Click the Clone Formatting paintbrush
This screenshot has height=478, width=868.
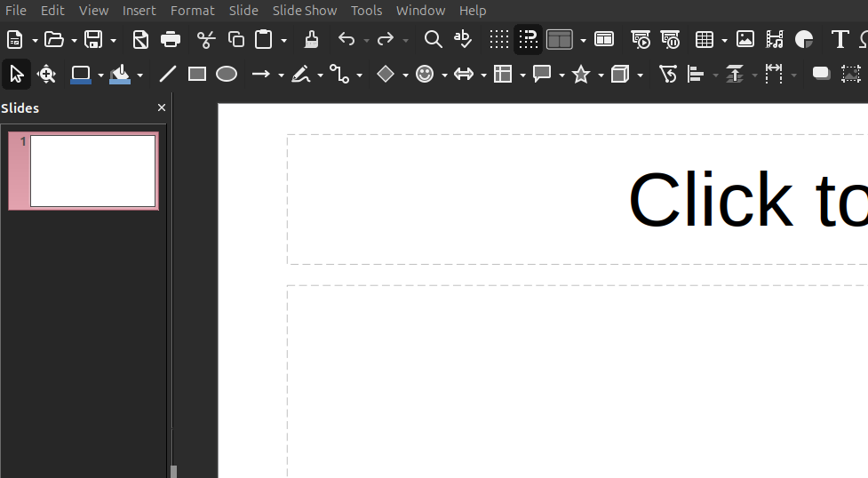tap(311, 39)
